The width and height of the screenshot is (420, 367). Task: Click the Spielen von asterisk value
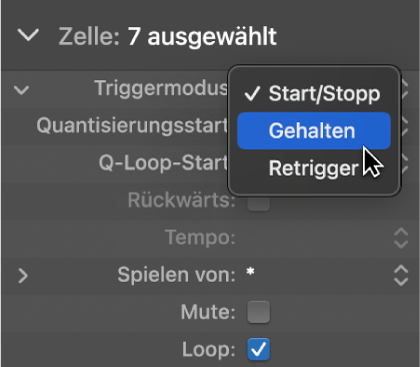click(250, 272)
